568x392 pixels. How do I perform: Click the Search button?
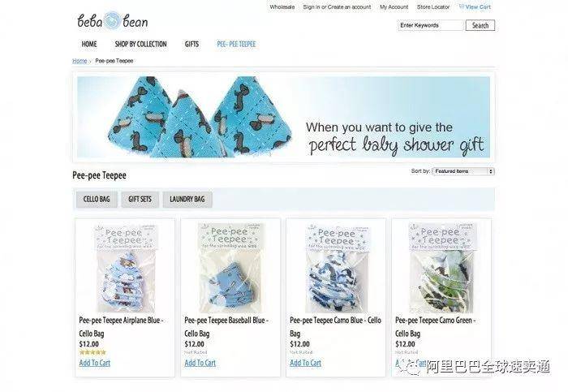point(480,25)
